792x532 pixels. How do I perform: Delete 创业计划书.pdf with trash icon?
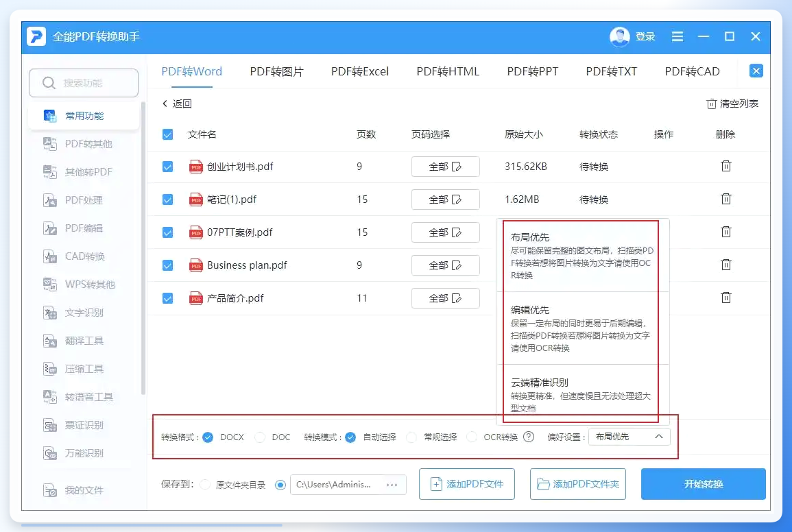click(725, 166)
